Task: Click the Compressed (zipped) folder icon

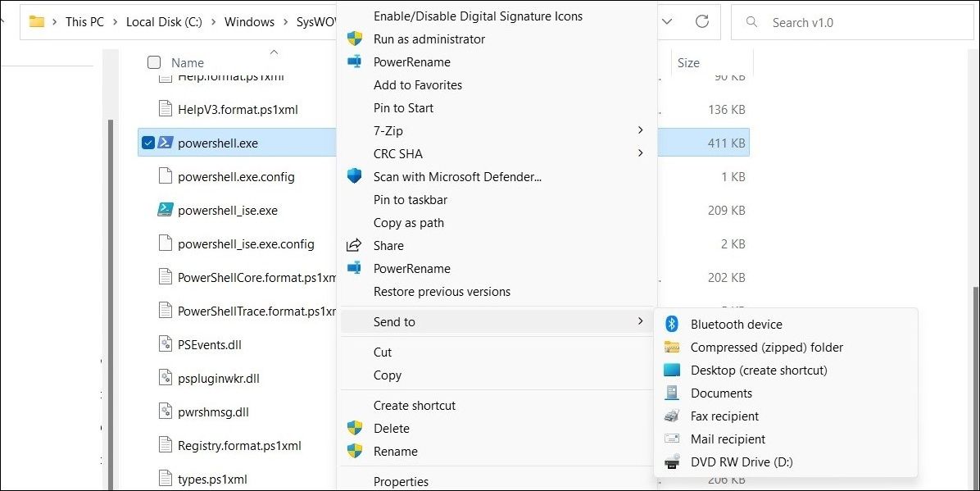Action: click(x=672, y=348)
